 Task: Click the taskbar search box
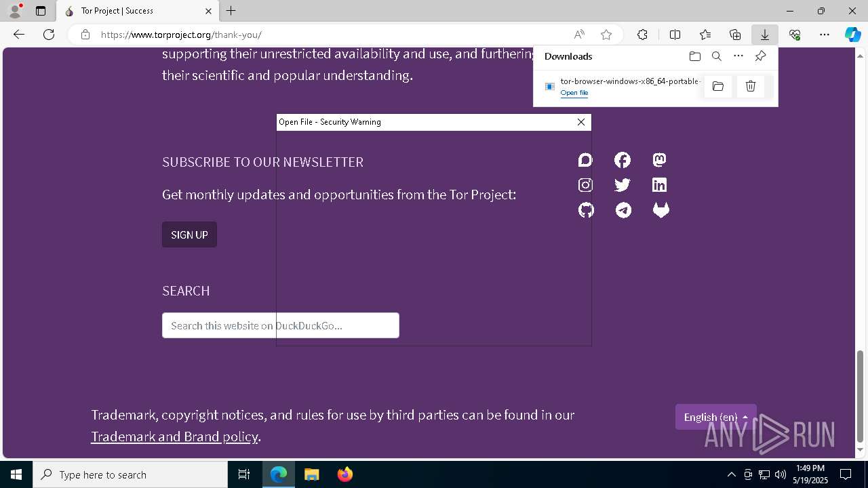click(x=130, y=474)
